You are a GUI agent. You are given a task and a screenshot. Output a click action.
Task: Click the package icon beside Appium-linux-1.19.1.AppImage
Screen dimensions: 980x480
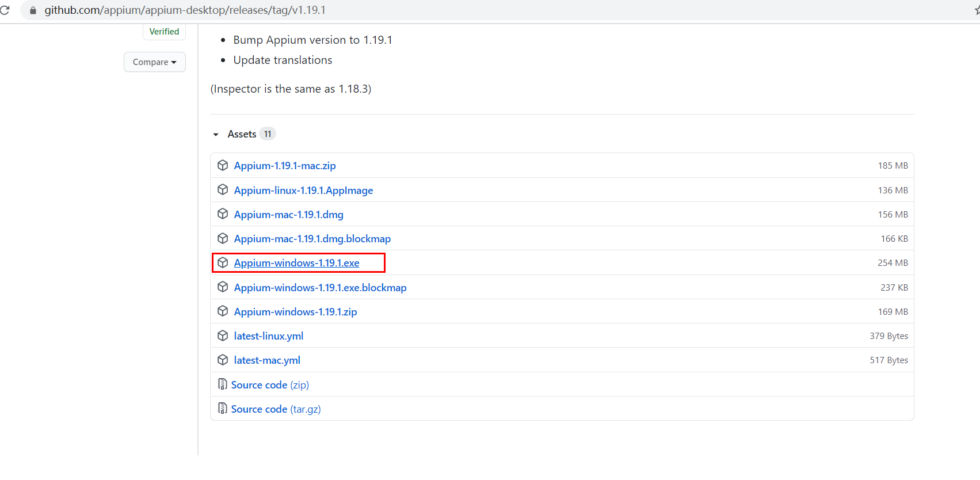tap(223, 190)
